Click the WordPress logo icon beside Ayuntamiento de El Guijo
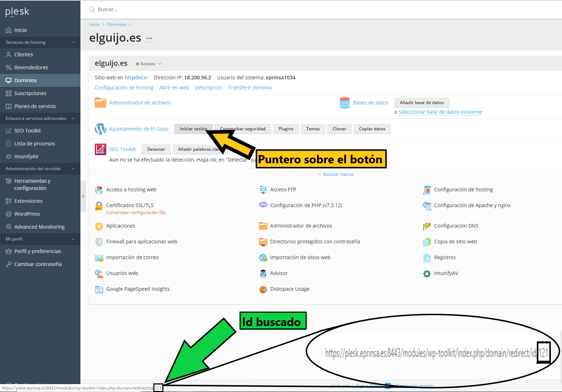Screen dimensions: 562x392 coord(100,129)
